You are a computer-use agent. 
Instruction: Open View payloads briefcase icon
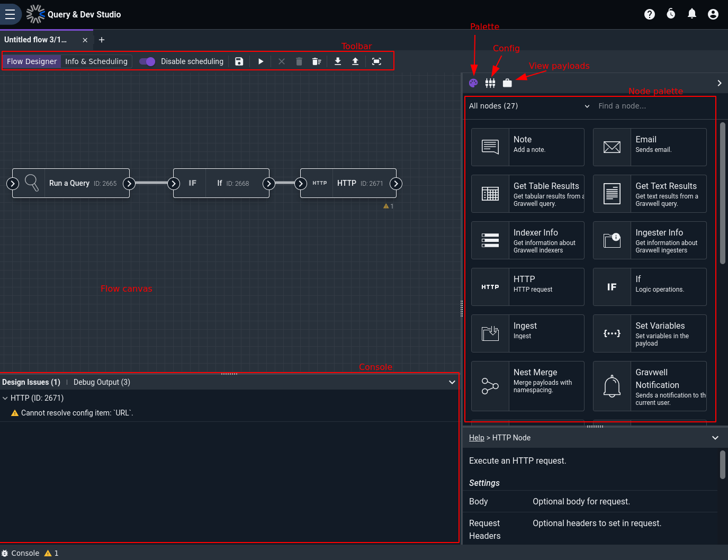click(507, 83)
